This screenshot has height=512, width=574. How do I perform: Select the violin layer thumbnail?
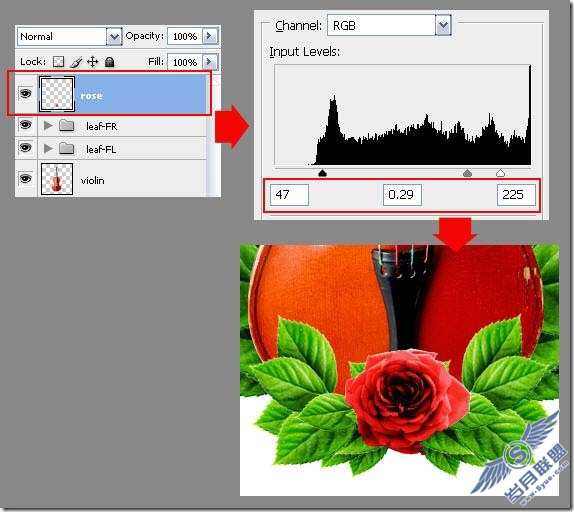(x=57, y=179)
